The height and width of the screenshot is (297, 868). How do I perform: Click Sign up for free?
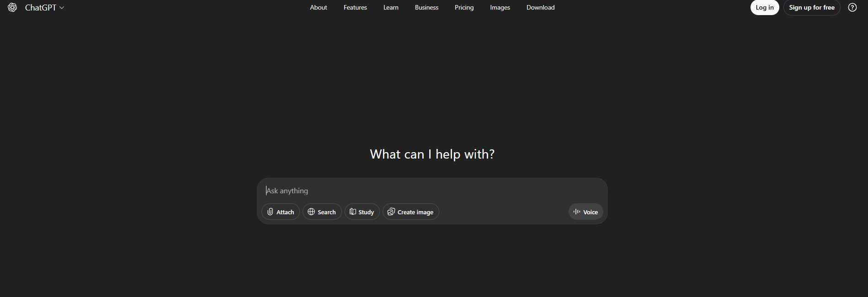tap(812, 7)
